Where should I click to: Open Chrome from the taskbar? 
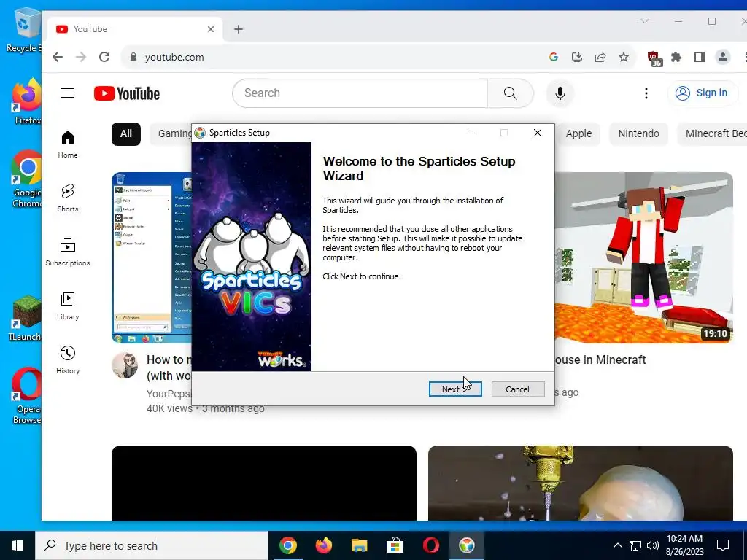(x=287, y=545)
